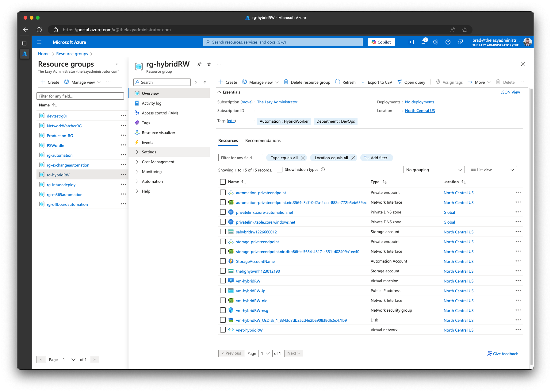Open user account avatar

pos(527,42)
